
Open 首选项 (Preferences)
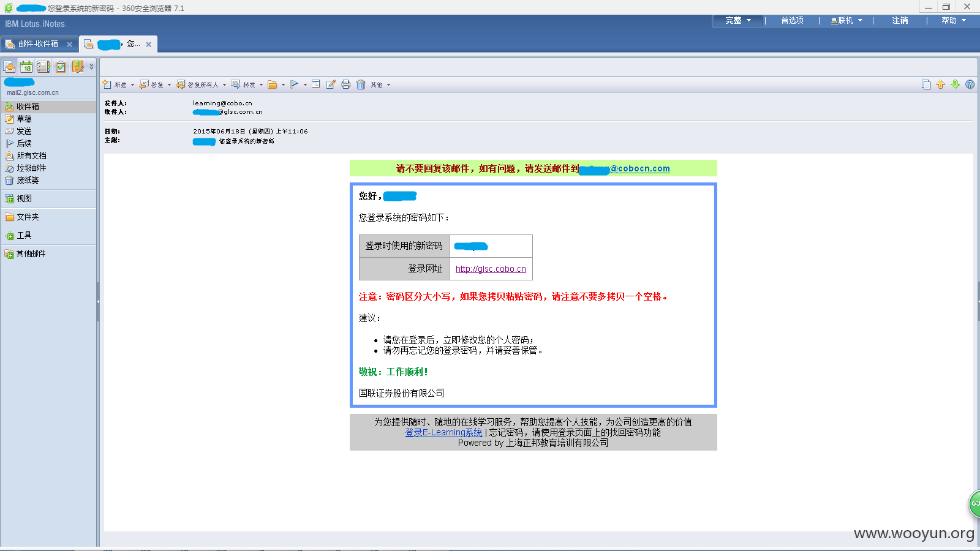click(792, 21)
